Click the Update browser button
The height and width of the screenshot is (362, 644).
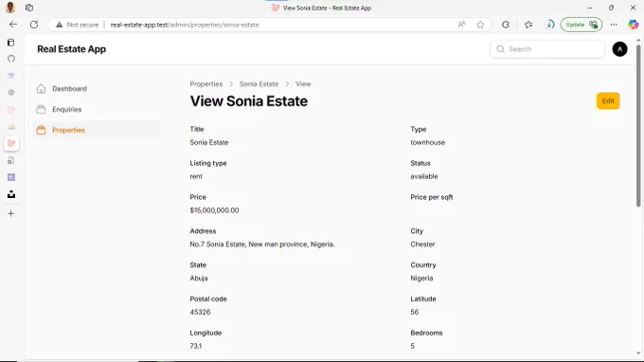click(x=581, y=25)
